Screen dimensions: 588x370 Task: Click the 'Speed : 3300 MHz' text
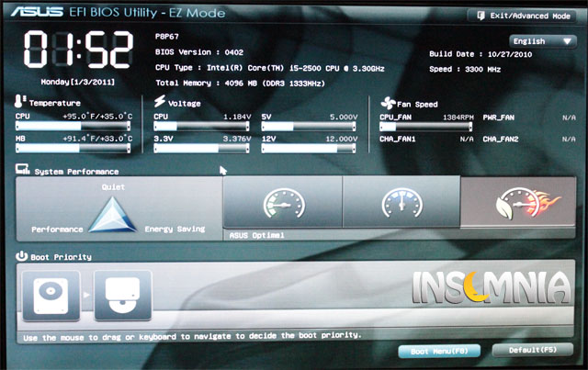coord(465,70)
